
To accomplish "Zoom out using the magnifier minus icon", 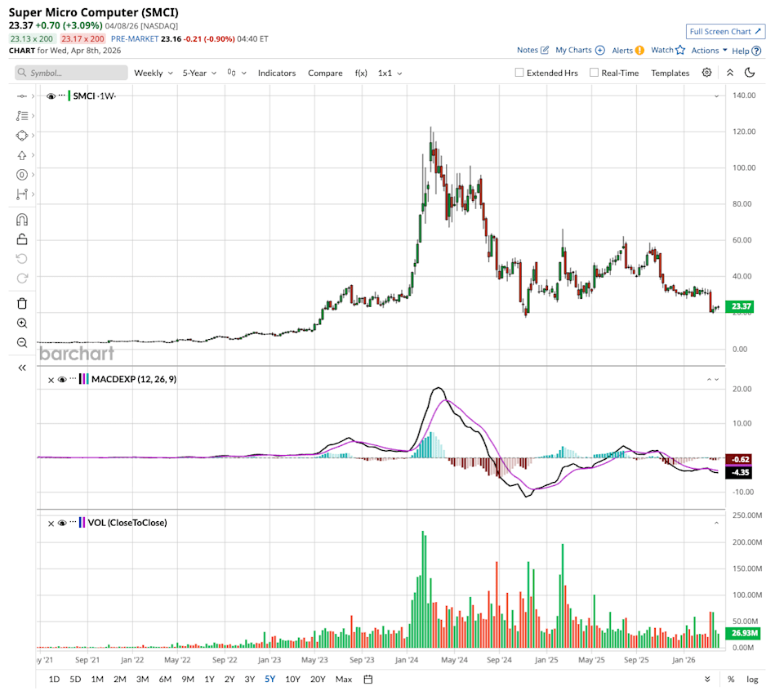I will click(x=22, y=342).
